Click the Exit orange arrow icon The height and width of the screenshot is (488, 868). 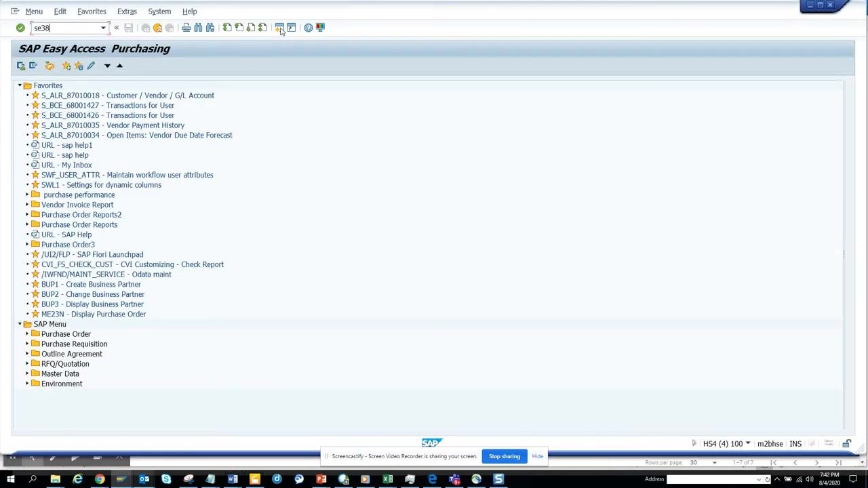click(157, 28)
